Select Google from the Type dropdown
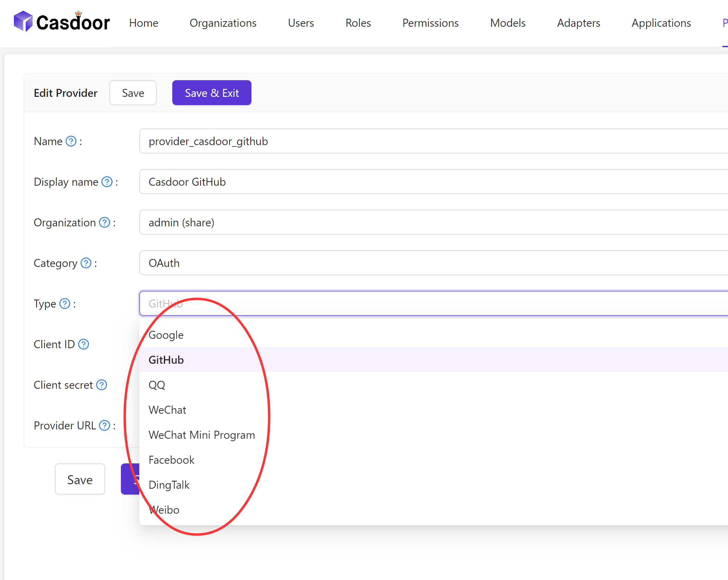The width and height of the screenshot is (728, 580). coord(166,335)
